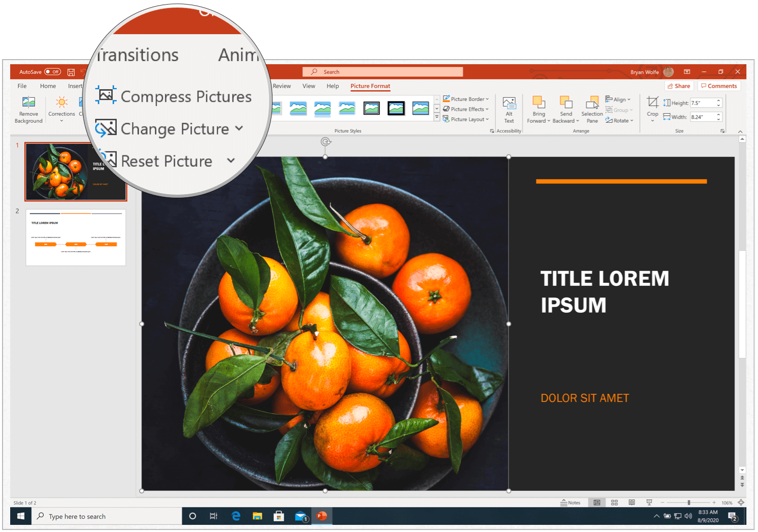758x532 pixels.
Task: Switch to the View tab
Action: (309, 86)
